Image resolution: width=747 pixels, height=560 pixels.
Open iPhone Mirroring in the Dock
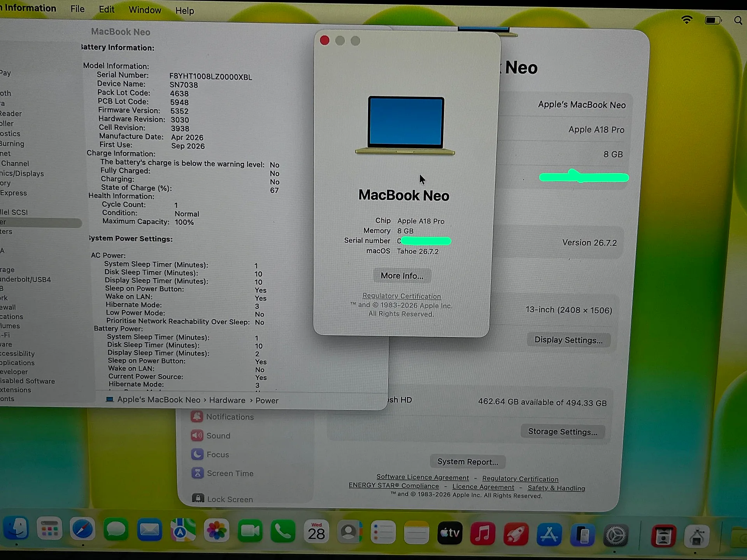pos(582,535)
